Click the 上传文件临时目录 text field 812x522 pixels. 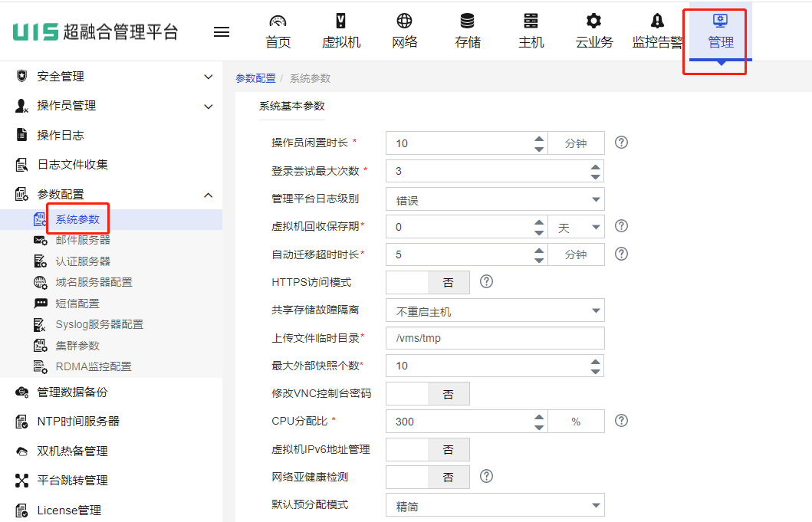(x=495, y=338)
